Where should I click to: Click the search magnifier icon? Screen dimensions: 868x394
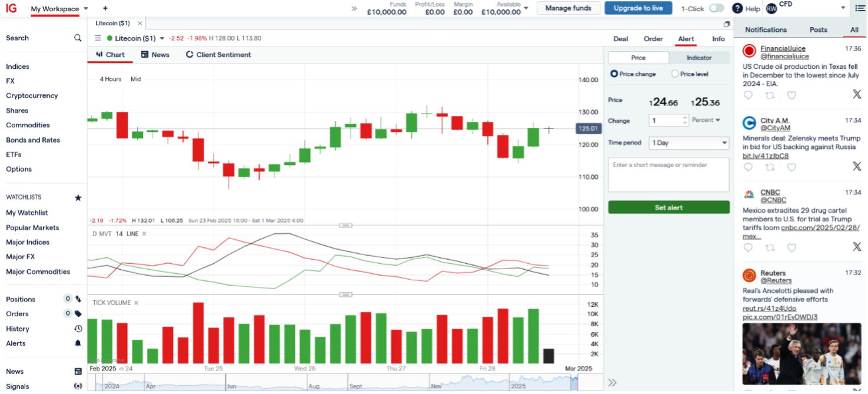tap(78, 38)
